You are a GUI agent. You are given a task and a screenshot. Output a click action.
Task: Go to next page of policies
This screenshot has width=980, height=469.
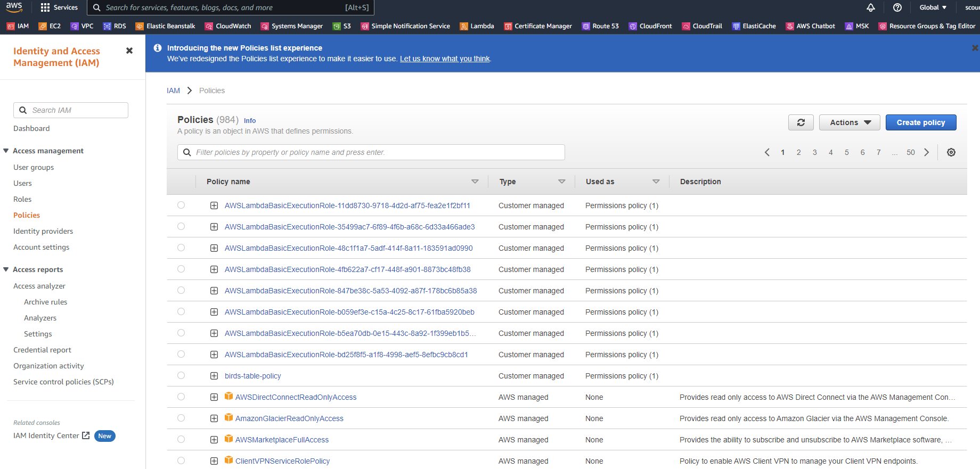coord(927,152)
